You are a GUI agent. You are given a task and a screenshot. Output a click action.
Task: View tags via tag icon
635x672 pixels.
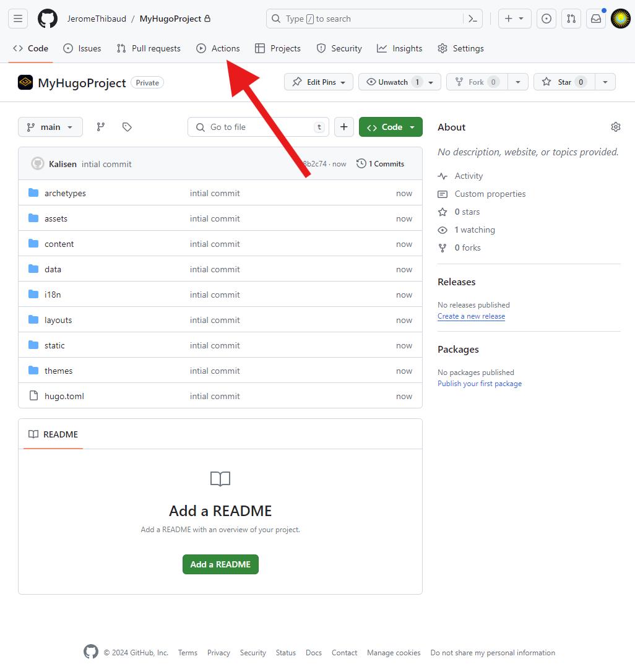127,127
